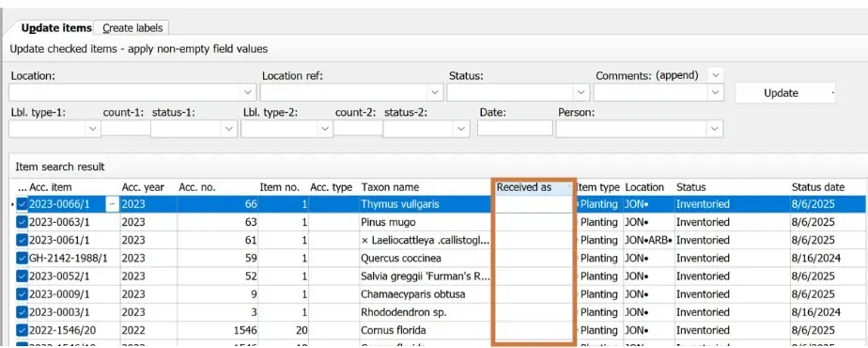The height and width of the screenshot is (348, 868).
Task: Open the small dropdown beside Comments label
Action: point(717,74)
